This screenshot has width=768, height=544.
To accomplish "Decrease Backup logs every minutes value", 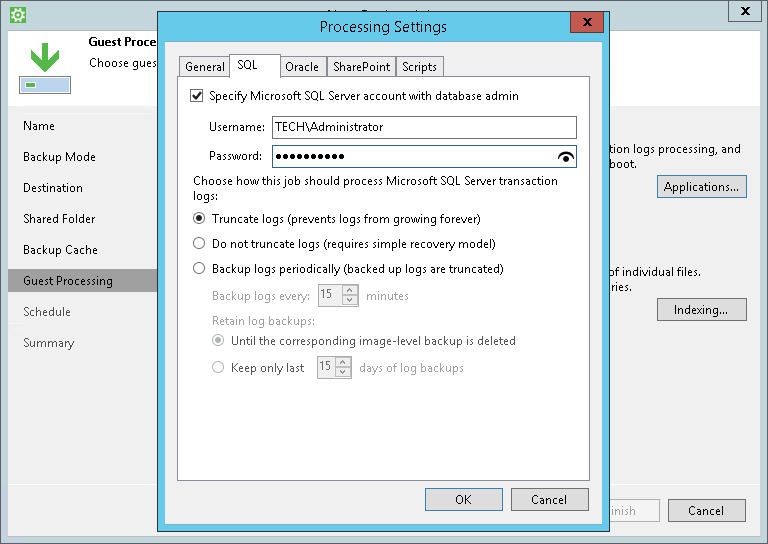I will point(350,300).
